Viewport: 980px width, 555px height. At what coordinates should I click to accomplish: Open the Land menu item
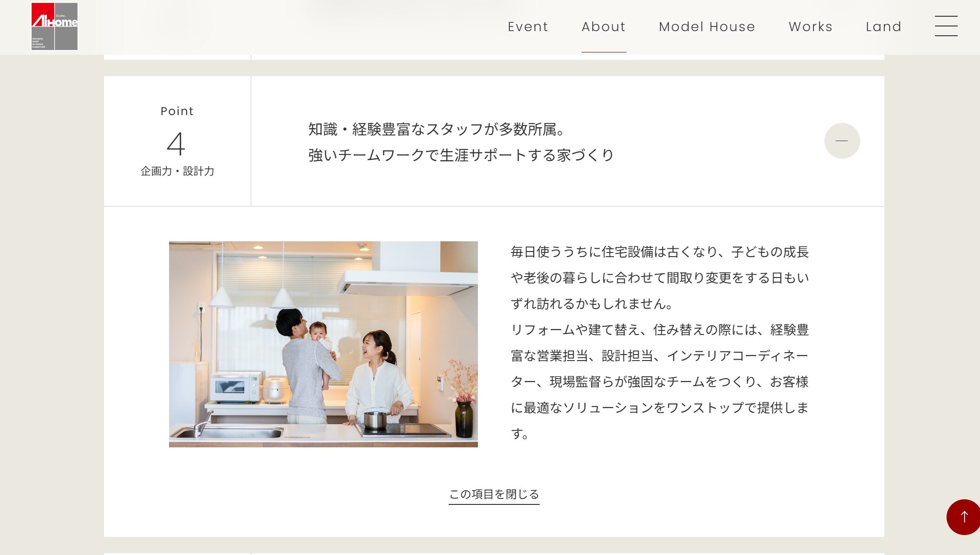883,27
